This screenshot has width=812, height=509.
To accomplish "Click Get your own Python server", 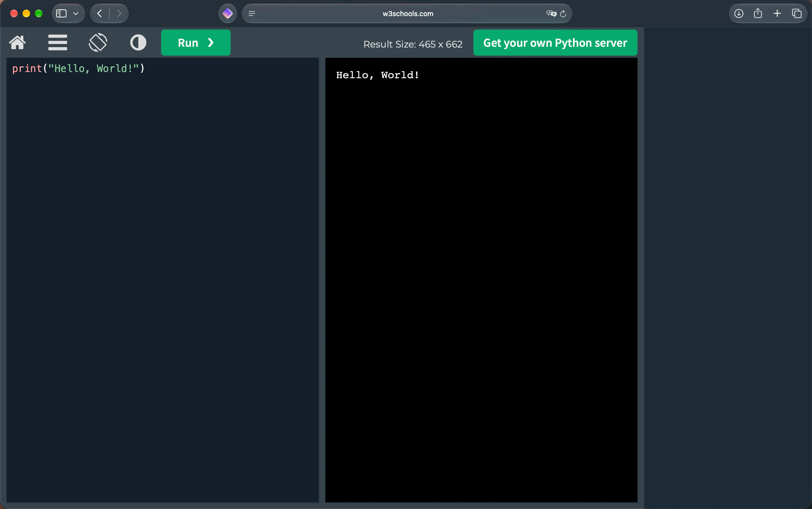I will (x=555, y=42).
